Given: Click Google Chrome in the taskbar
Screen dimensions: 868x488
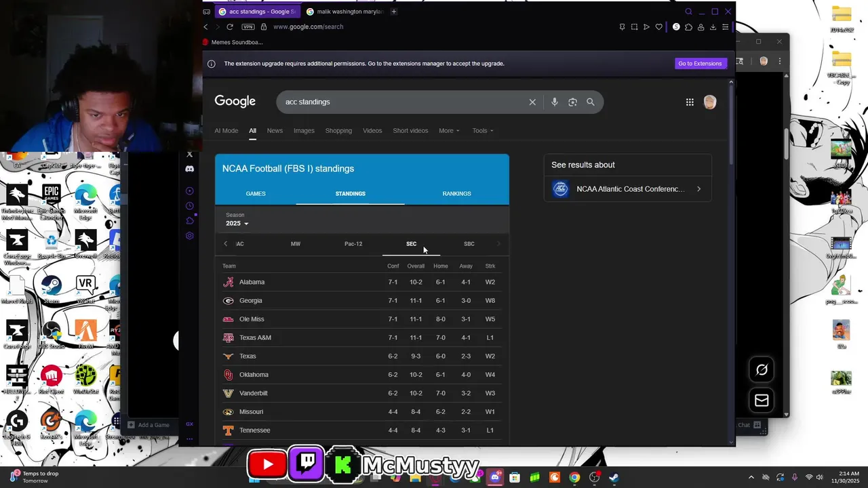Looking at the screenshot, I should 574,478.
